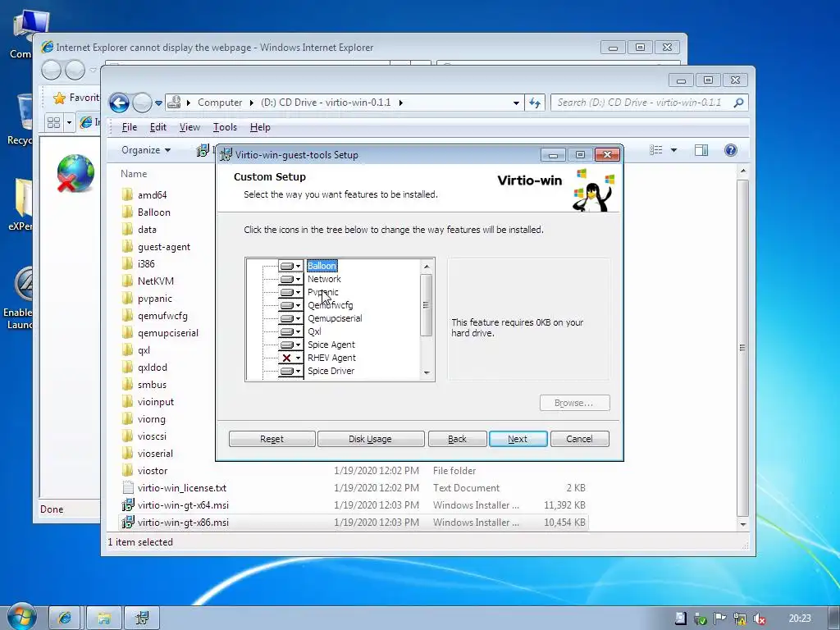
Task: Open the Help menu in Explorer
Action: [x=260, y=127]
